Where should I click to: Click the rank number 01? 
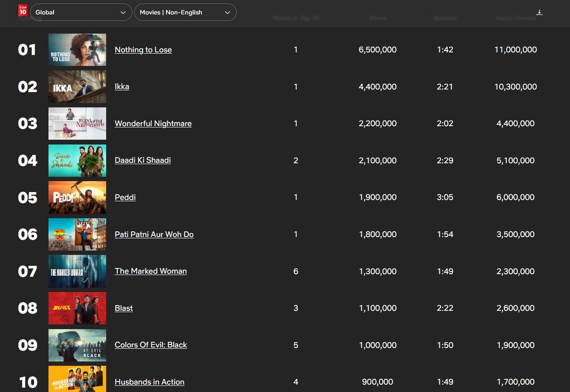pyautogui.click(x=27, y=50)
